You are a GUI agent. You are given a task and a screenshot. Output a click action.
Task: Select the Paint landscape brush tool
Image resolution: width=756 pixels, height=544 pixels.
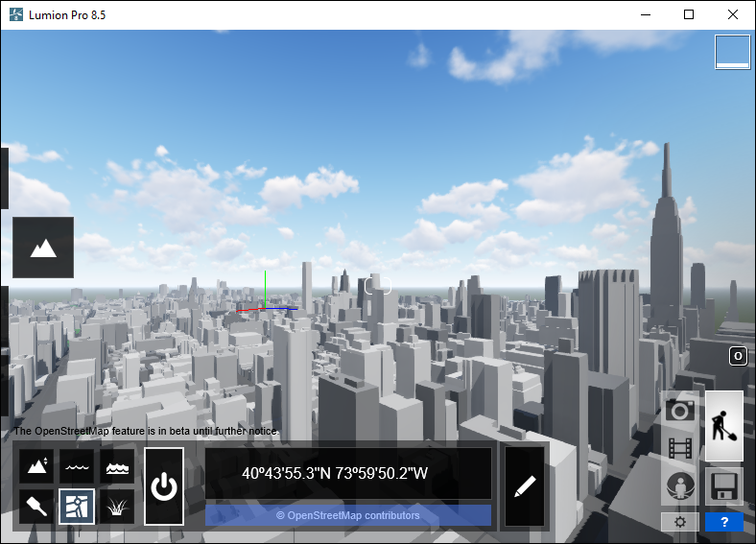coord(36,507)
